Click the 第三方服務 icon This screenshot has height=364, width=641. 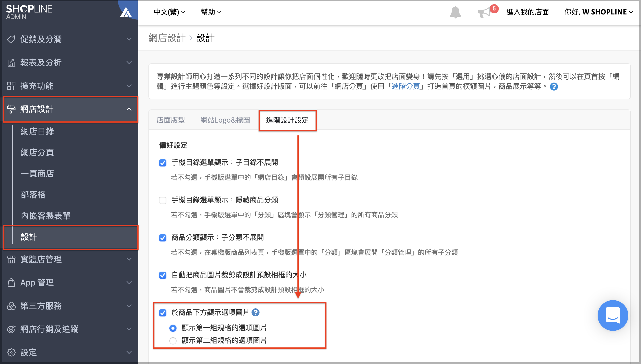click(11, 306)
